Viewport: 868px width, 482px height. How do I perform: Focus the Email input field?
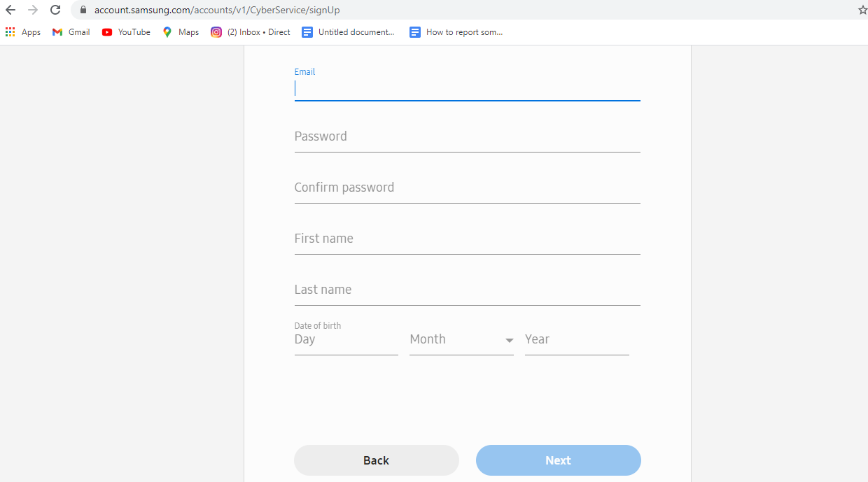(467, 89)
